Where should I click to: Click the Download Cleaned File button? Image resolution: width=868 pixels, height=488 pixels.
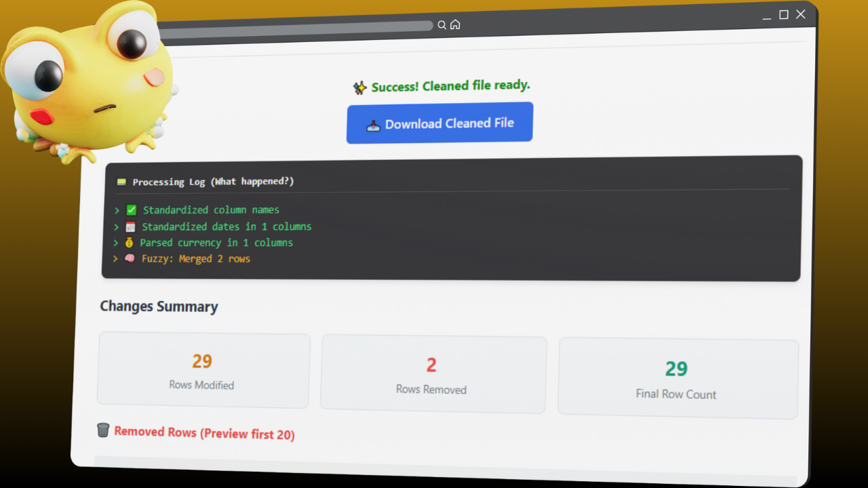coord(439,123)
